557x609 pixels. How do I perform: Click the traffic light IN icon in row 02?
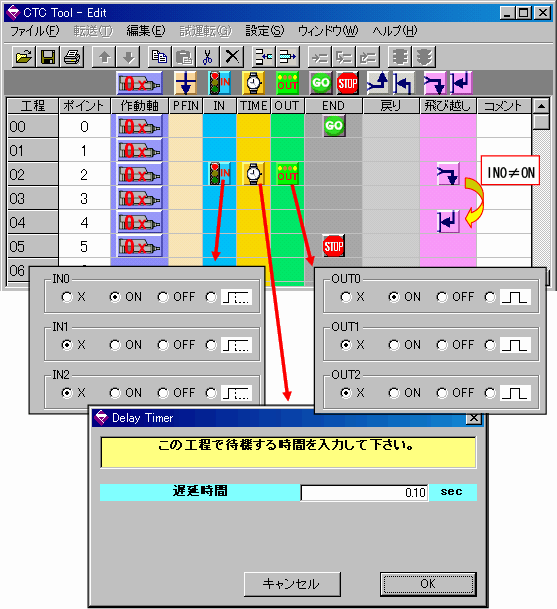219,174
